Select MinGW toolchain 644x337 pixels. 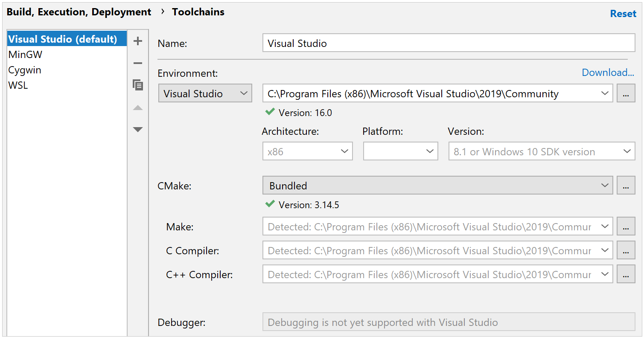[x=67, y=54]
